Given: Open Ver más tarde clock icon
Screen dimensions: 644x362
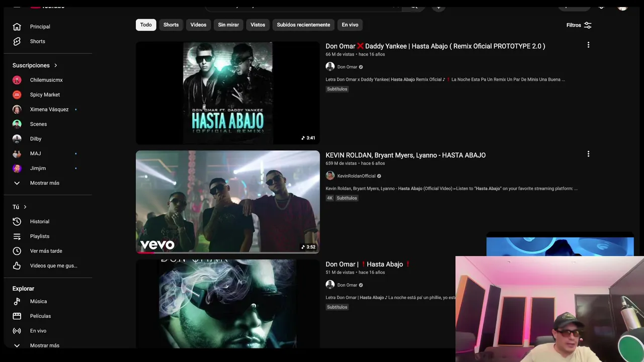Looking at the screenshot, I should 17,251.
